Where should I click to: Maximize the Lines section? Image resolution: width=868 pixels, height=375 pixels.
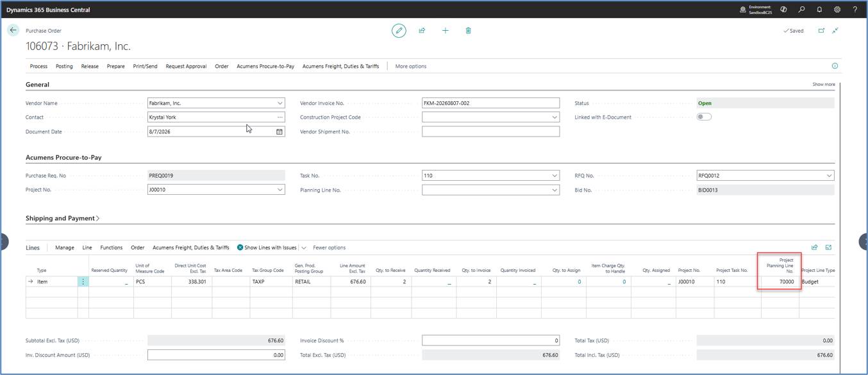828,247
